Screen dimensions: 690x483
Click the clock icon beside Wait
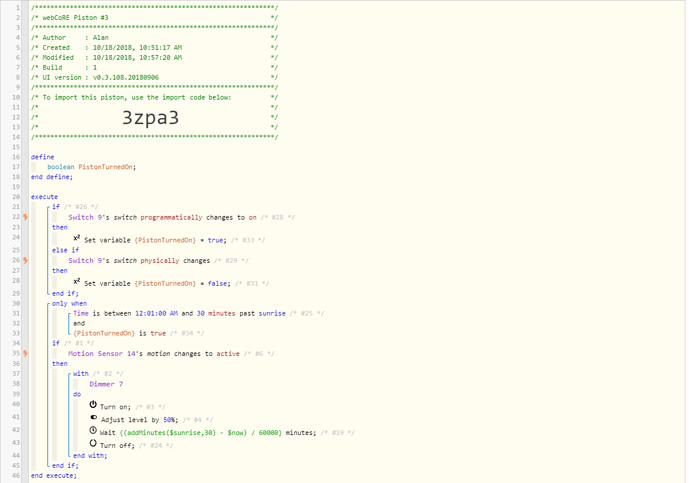pyautogui.click(x=93, y=430)
